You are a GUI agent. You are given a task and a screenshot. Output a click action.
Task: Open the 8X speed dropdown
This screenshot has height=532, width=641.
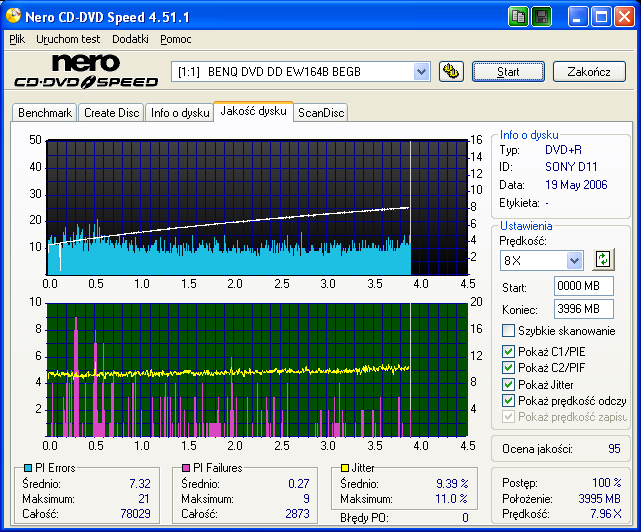coord(574,260)
